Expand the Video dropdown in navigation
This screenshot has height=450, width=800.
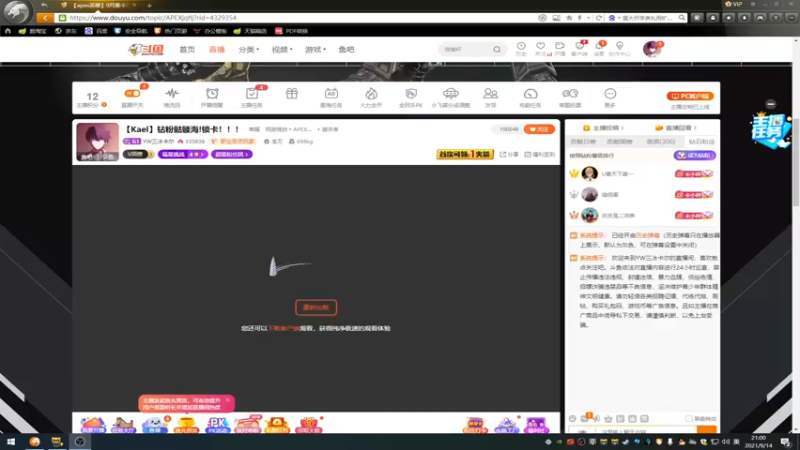[x=282, y=49]
